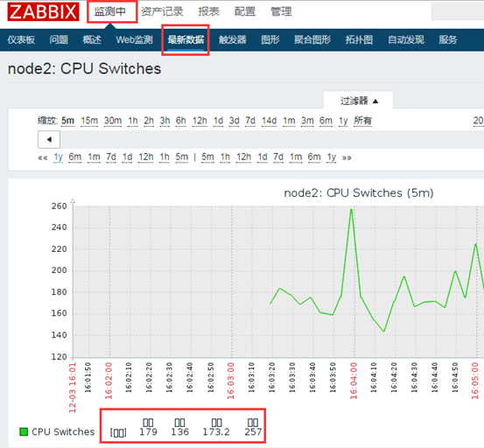Open the 管理 top menu
484x448 pixels.
281,11
